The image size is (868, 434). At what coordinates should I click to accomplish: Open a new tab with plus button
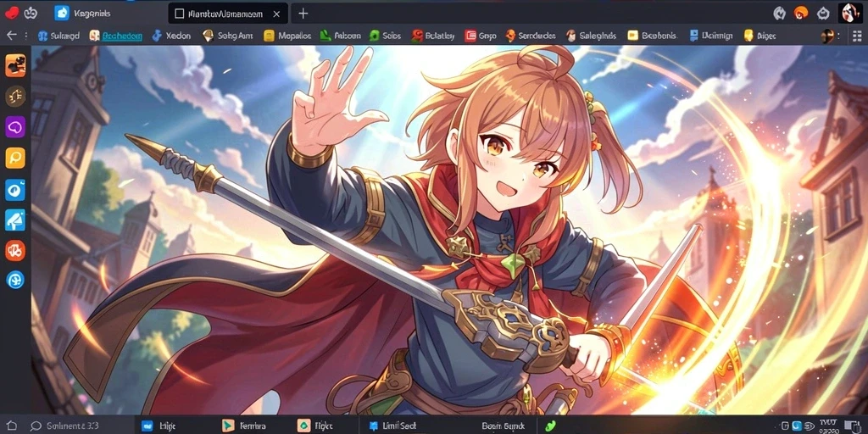(x=303, y=14)
